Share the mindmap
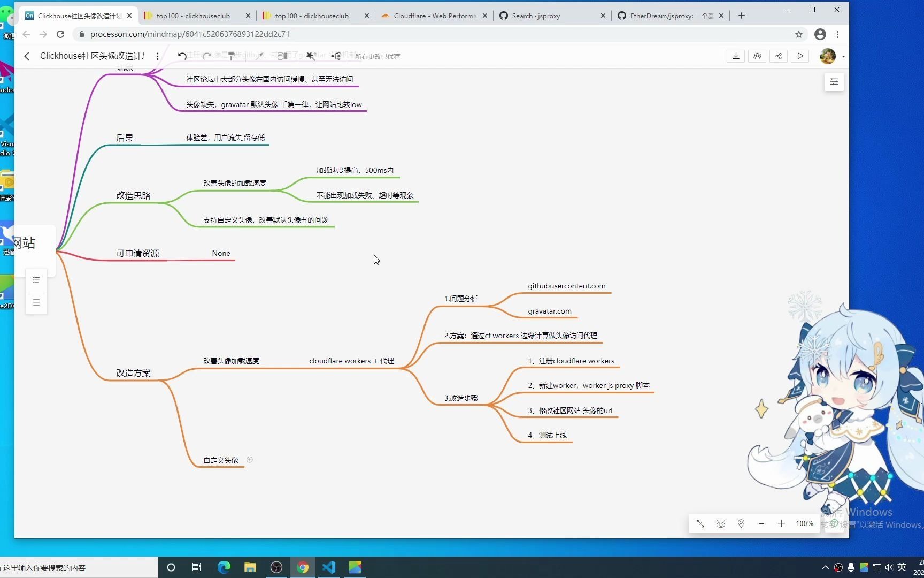This screenshot has height=578, width=924. pos(779,56)
